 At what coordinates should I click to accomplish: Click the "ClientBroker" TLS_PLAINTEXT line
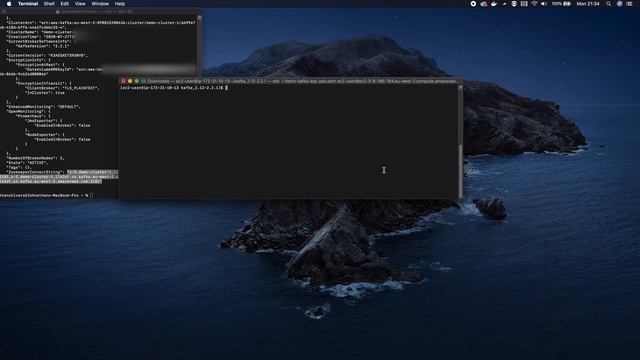point(62,88)
